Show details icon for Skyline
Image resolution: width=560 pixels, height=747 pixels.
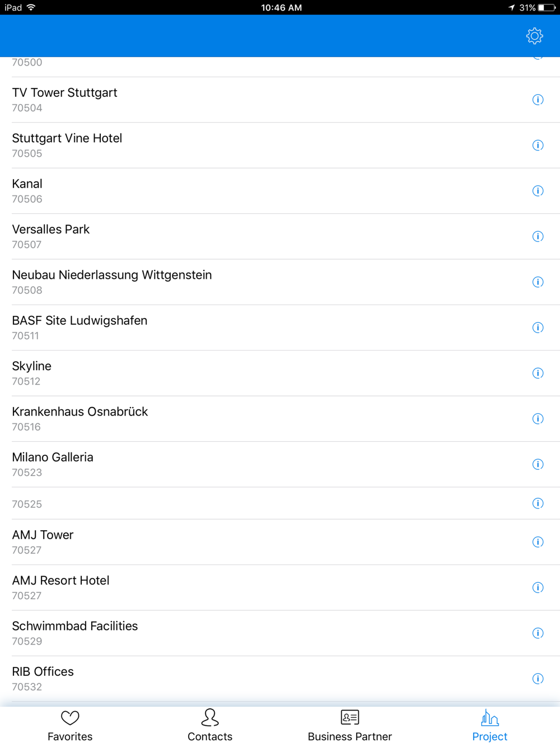pyautogui.click(x=538, y=373)
